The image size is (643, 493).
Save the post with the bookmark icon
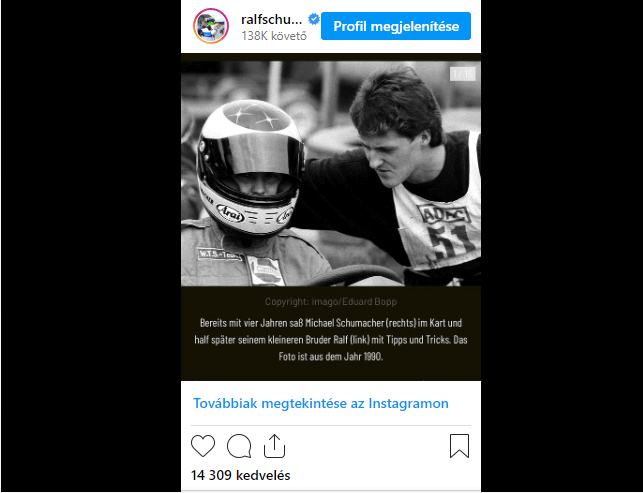coord(459,446)
